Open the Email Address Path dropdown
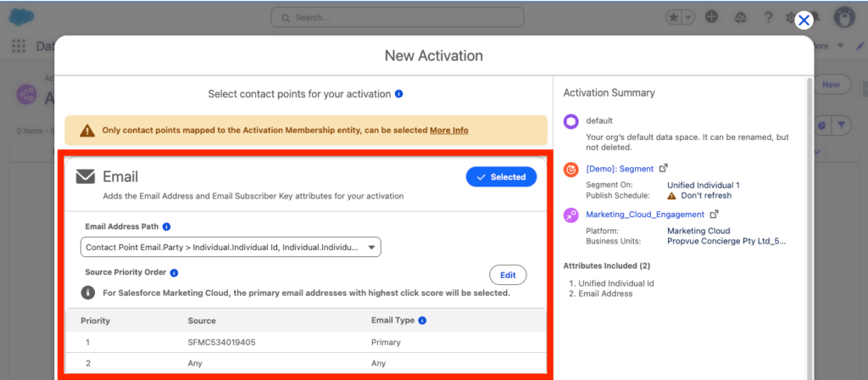 click(231, 247)
